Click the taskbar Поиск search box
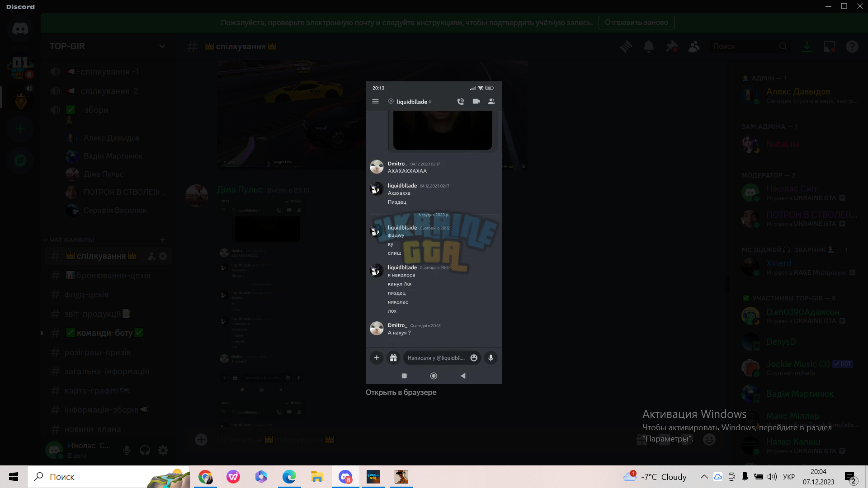The height and width of the screenshot is (488, 868). coord(108,477)
